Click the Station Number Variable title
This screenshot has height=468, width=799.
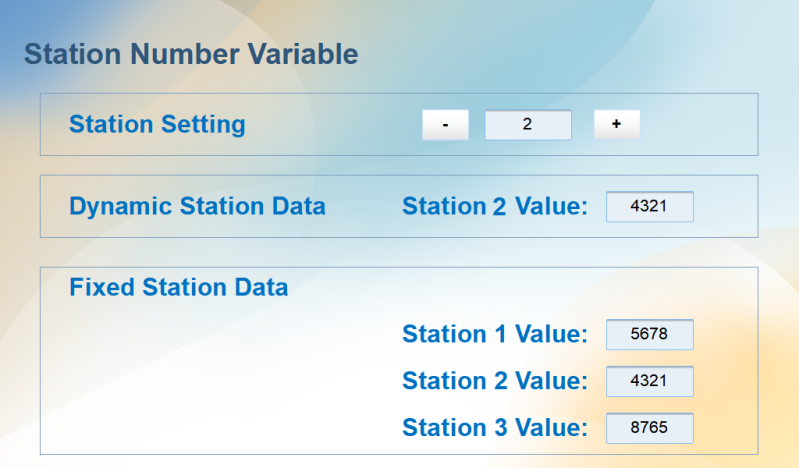(191, 54)
